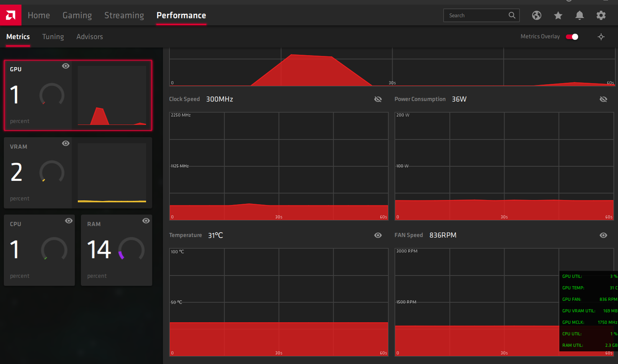
Task: Hide Temperature metric from overlay
Action: [x=378, y=235]
